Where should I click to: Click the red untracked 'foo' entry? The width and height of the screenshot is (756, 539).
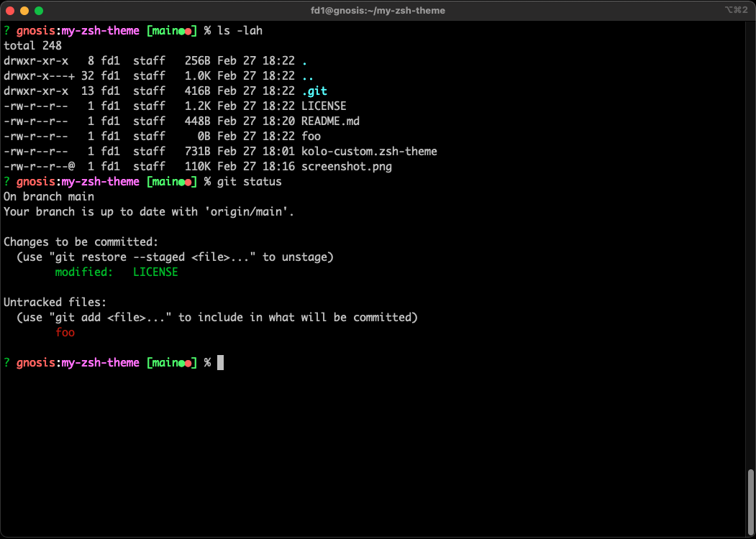(65, 332)
